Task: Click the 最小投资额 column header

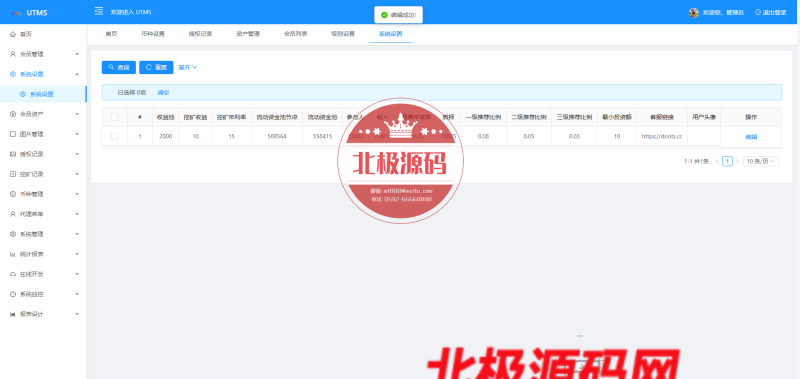Action: pos(617,117)
